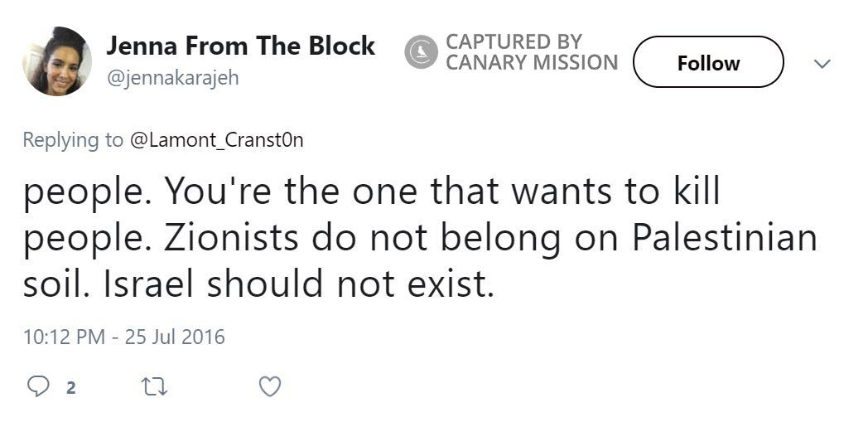Click the Captured By Canary Mission text
868x422 pixels.
(532, 52)
